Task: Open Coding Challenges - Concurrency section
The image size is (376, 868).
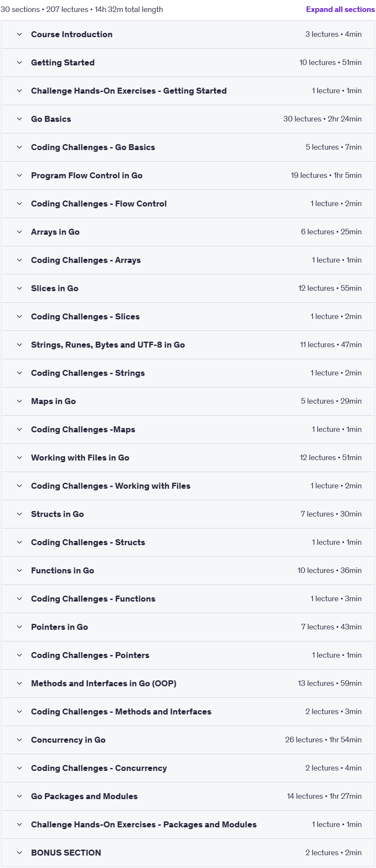Action: coord(188,768)
